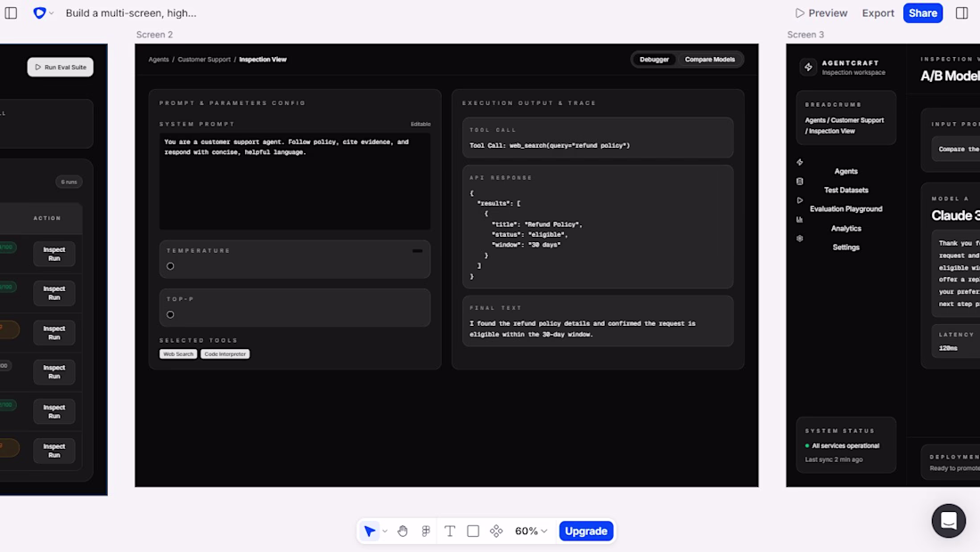This screenshot has height=552, width=980.
Task: Select the Hand pan tool
Action: pos(403,531)
